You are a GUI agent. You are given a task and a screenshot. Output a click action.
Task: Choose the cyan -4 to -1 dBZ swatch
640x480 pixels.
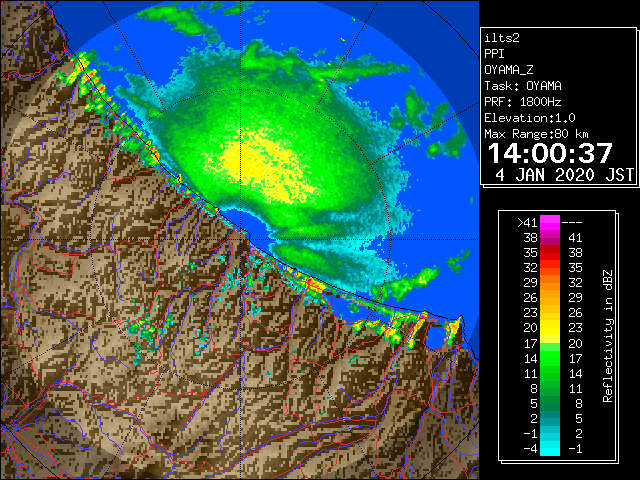[550, 448]
